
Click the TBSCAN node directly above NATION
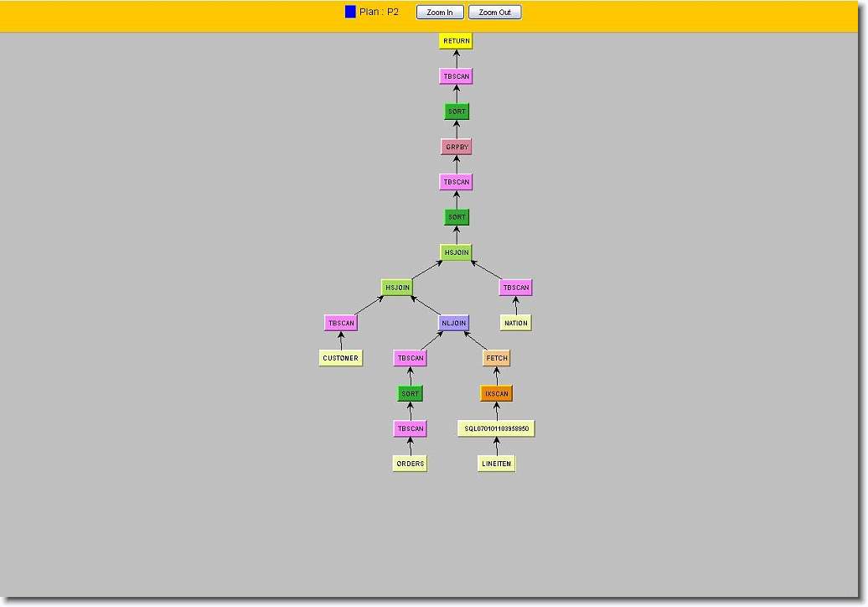tap(515, 288)
